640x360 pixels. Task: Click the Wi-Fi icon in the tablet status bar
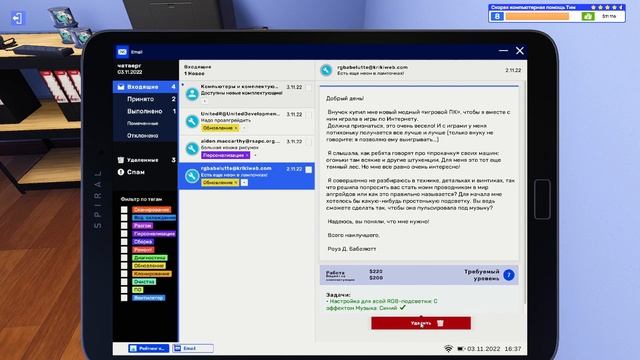[x=448, y=349]
